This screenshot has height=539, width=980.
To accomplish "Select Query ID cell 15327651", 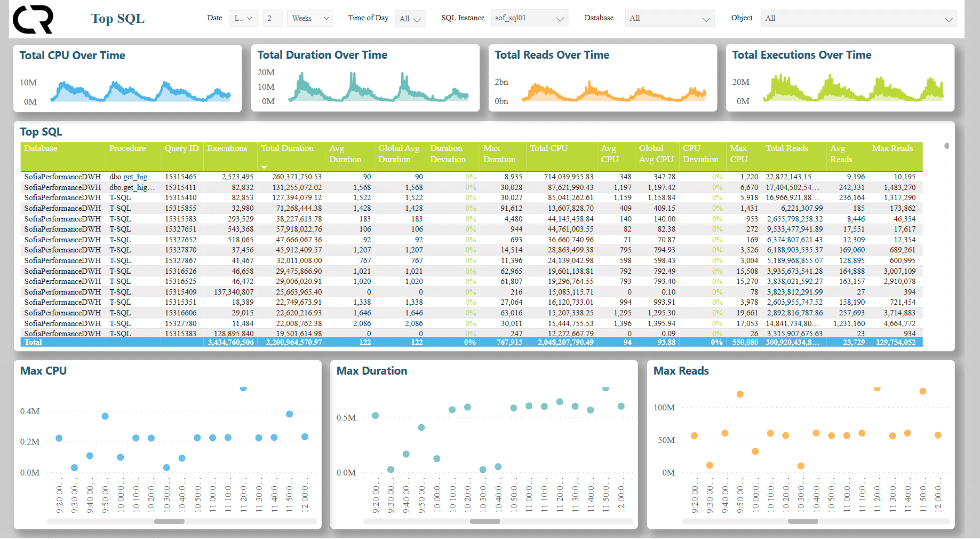I will [x=180, y=229].
